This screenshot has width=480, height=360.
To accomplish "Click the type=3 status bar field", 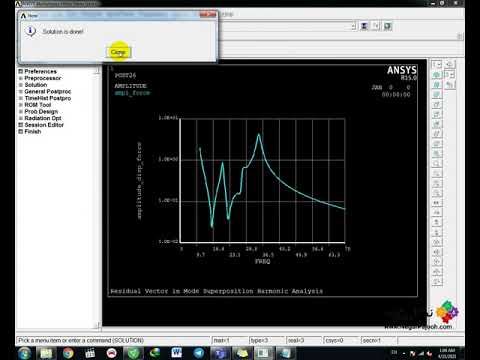I will pyautogui.click(x=267, y=340).
